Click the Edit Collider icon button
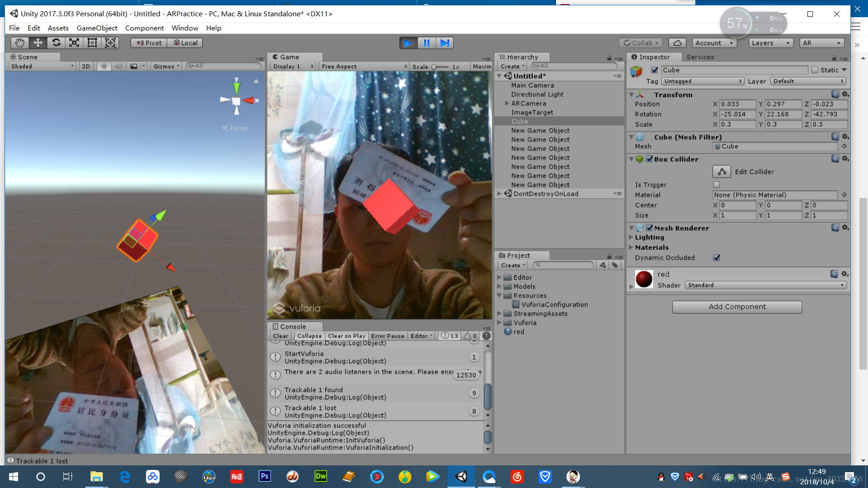This screenshot has height=488, width=868. coord(722,172)
